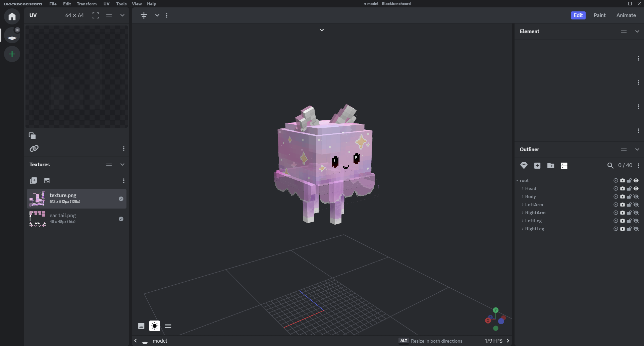
Task: Show the hidden Body group
Action: click(x=636, y=197)
